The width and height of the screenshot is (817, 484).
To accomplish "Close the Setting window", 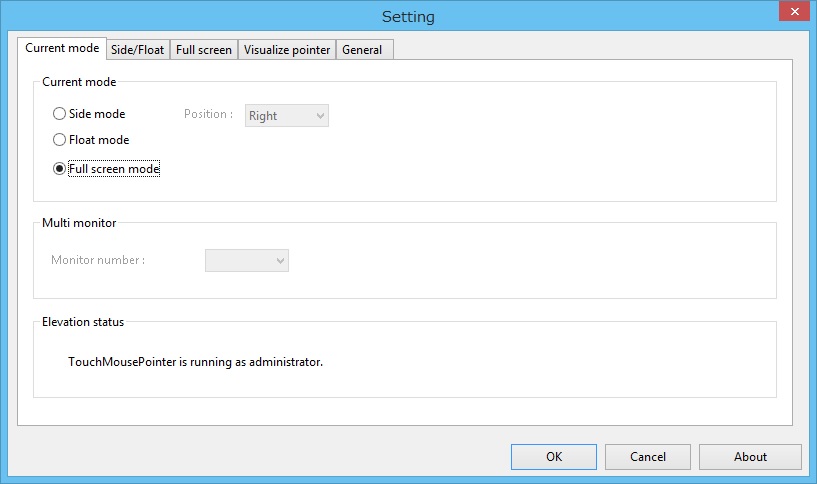I will click(791, 10).
